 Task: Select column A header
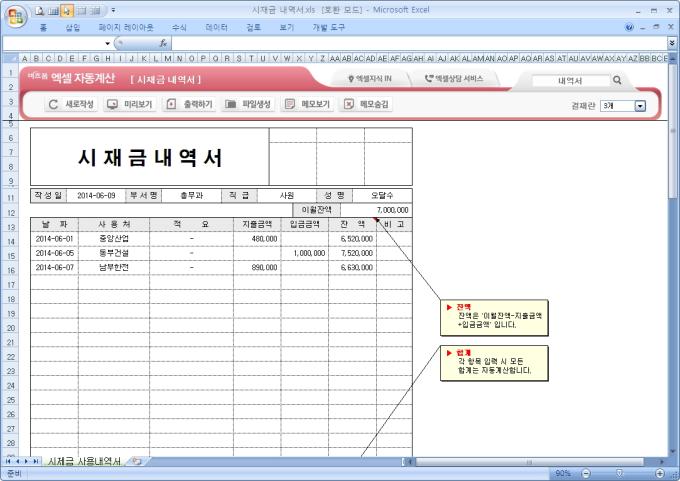24,58
